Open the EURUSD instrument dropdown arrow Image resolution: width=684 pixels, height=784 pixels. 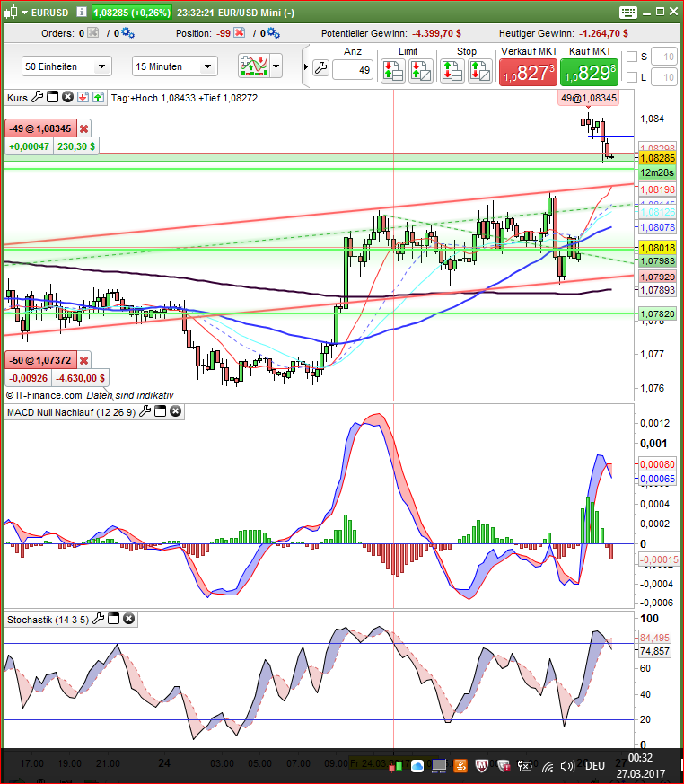(x=24, y=13)
